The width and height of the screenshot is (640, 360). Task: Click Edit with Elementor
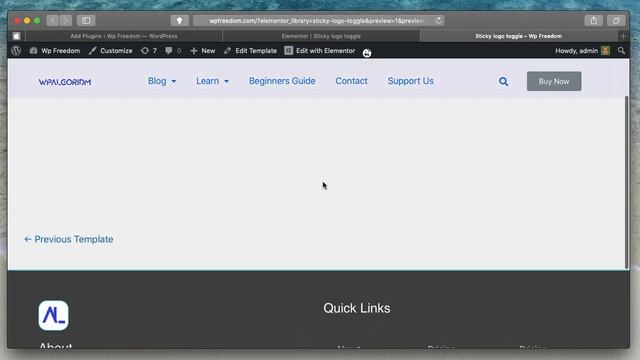point(320,51)
